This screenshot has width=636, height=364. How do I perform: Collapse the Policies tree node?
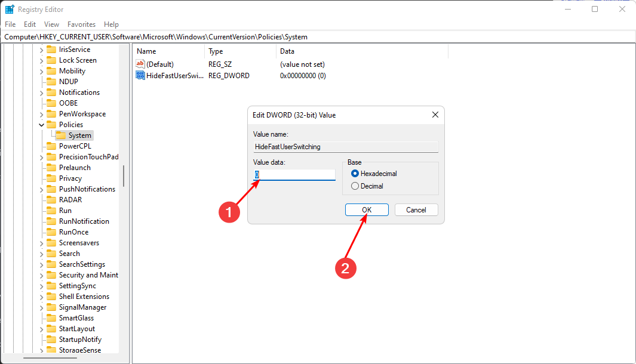click(x=41, y=125)
